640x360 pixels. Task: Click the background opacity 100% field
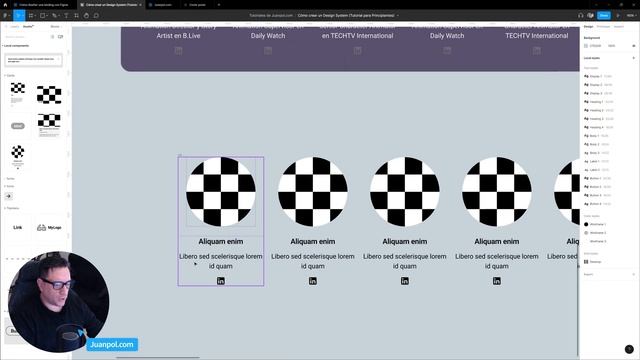(x=611, y=46)
